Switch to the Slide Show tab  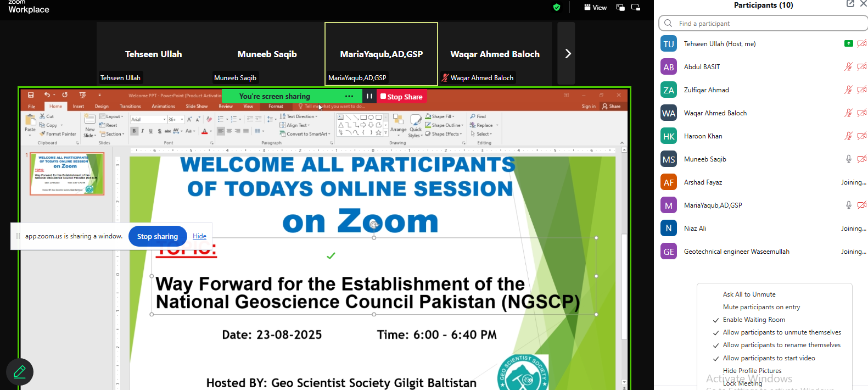click(x=197, y=107)
